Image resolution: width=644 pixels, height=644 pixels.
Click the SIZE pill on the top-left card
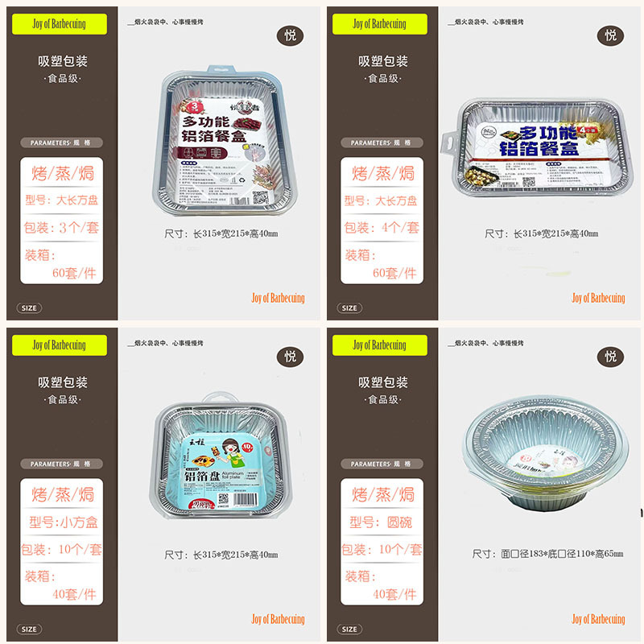[29, 308]
